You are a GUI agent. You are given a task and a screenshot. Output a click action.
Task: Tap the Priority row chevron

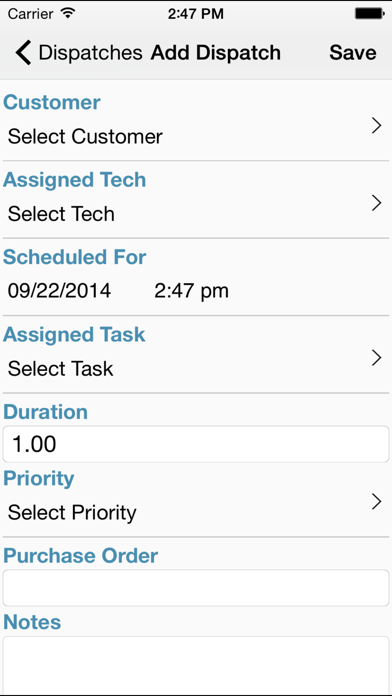click(376, 502)
